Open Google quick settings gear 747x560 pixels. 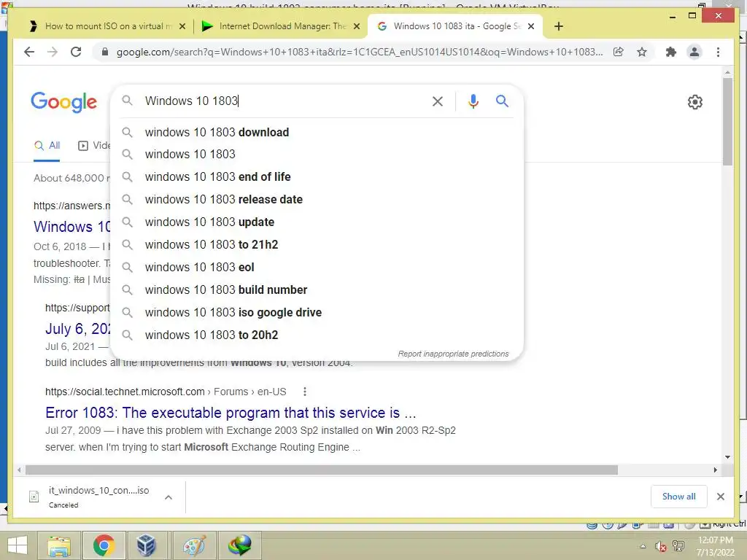[694, 102]
